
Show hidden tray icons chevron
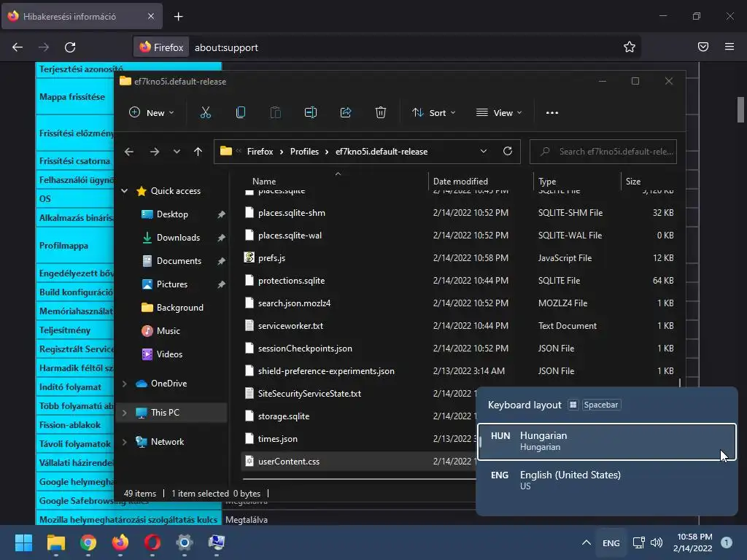point(587,542)
